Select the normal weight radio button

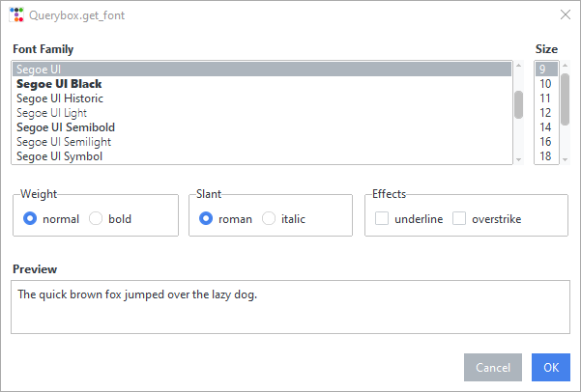point(30,218)
